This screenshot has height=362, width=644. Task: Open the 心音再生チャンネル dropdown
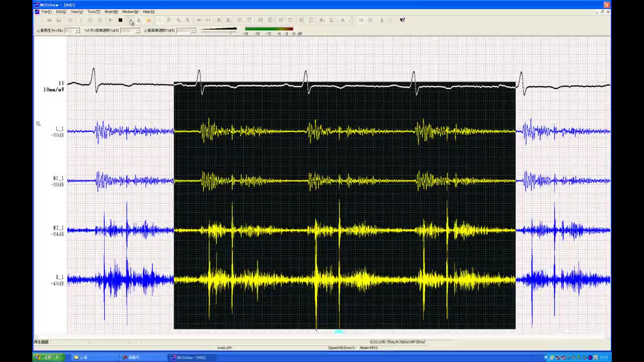click(x=76, y=31)
